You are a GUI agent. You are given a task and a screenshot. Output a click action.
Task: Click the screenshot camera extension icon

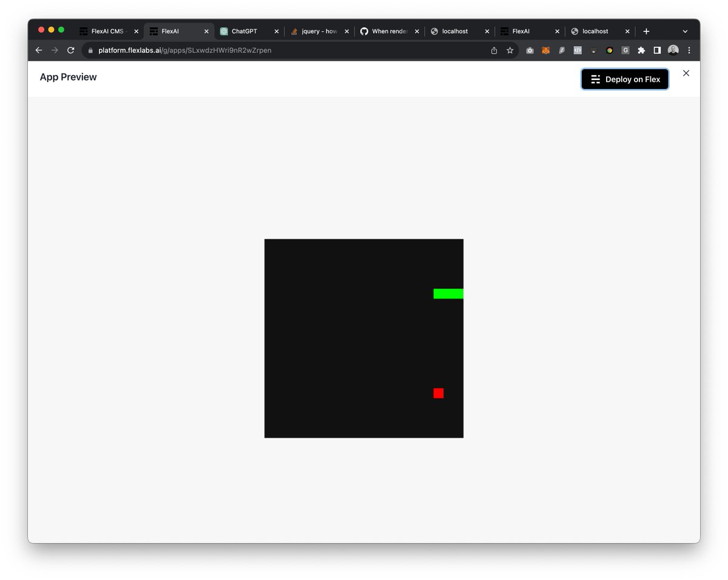coord(530,50)
